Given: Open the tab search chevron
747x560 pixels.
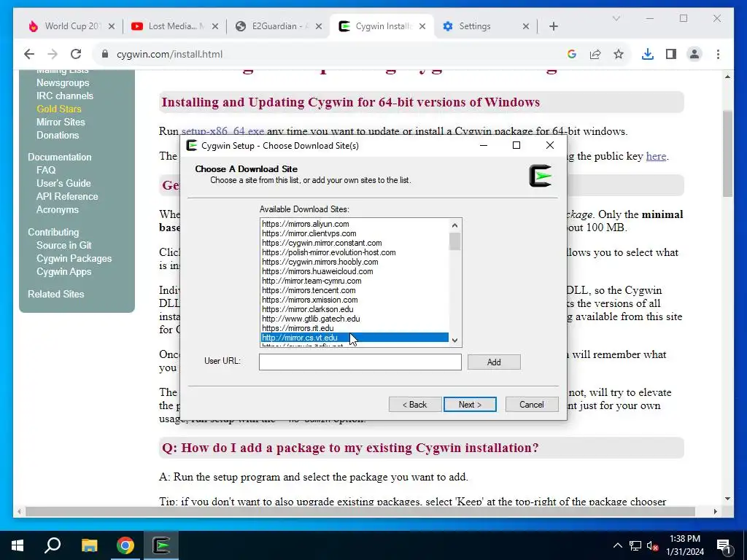Looking at the screenshot, I should coord(616,18).
